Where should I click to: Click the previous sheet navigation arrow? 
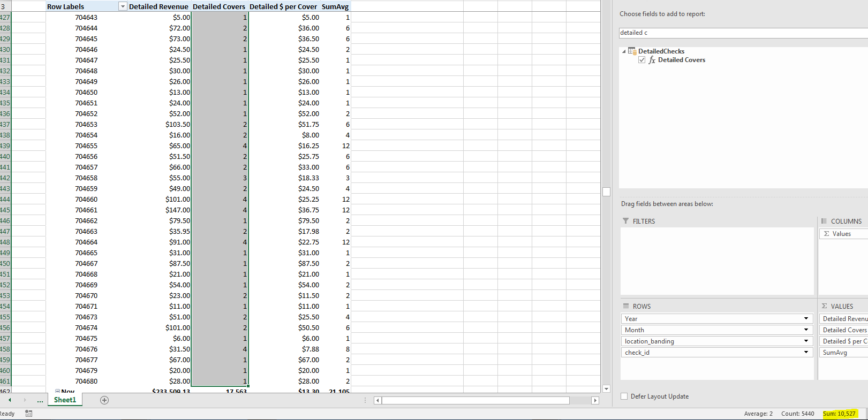pyautogui.click(x=10, y=400)
